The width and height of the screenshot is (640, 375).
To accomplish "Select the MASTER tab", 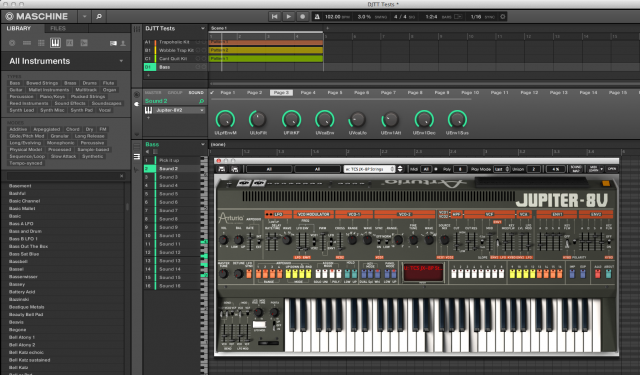I will click(x=153, y=93).
